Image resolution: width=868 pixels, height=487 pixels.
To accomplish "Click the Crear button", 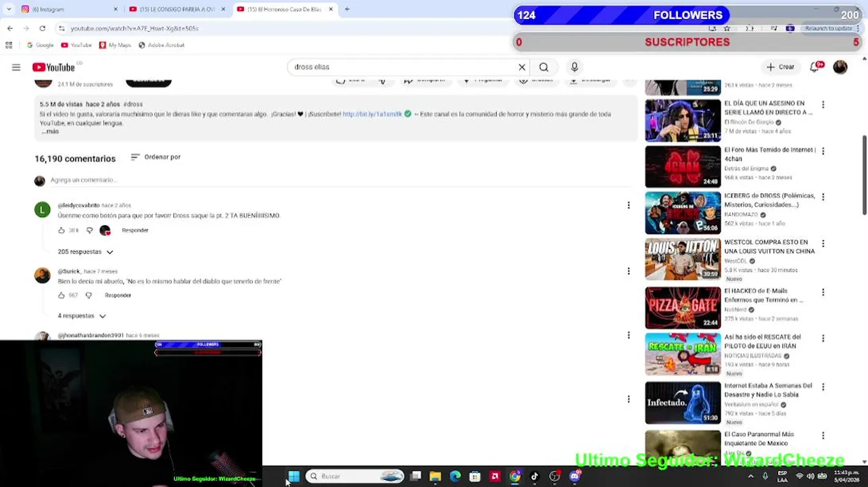I will pos(780,67).
